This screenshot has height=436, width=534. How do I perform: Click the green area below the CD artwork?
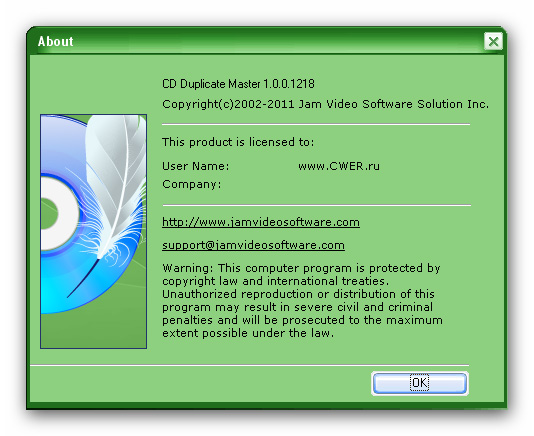click(93, 330)
